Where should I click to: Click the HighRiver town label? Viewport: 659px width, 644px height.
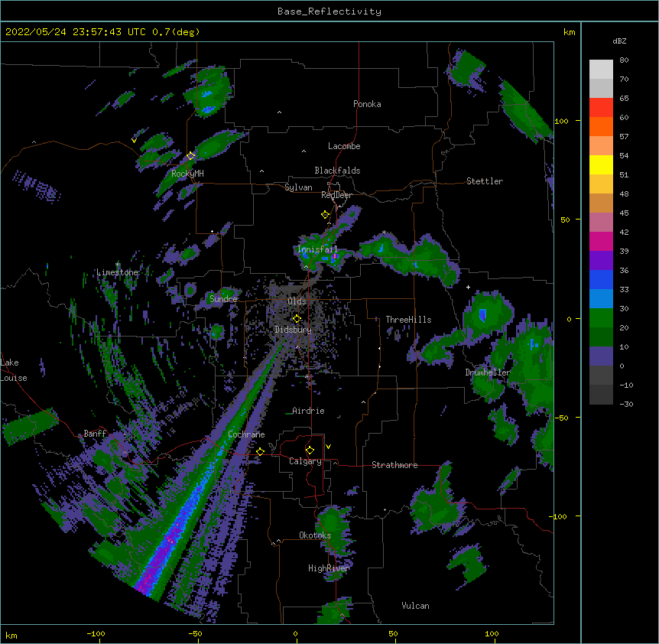pyautogui.click(x=329, y=568)
